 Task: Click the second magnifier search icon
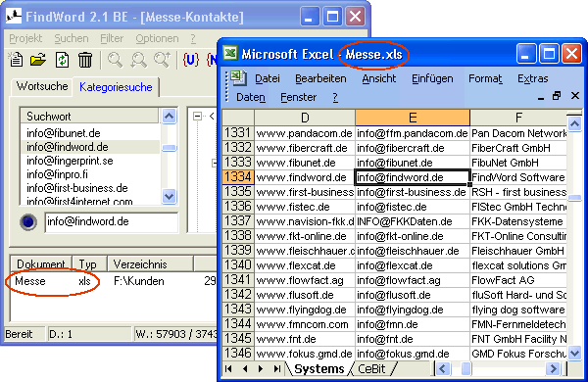pos(138,60)
